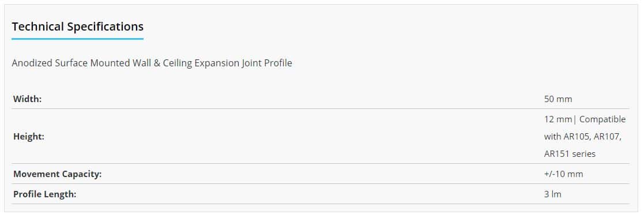Click the 12 mm height value text
Viewport: 644px width, 218px height.
pos(558,119)
